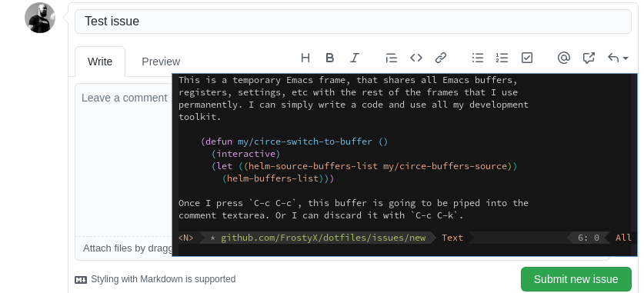644x293 pixels.
Task: Add a hyperlink
Action: point(441,58)
